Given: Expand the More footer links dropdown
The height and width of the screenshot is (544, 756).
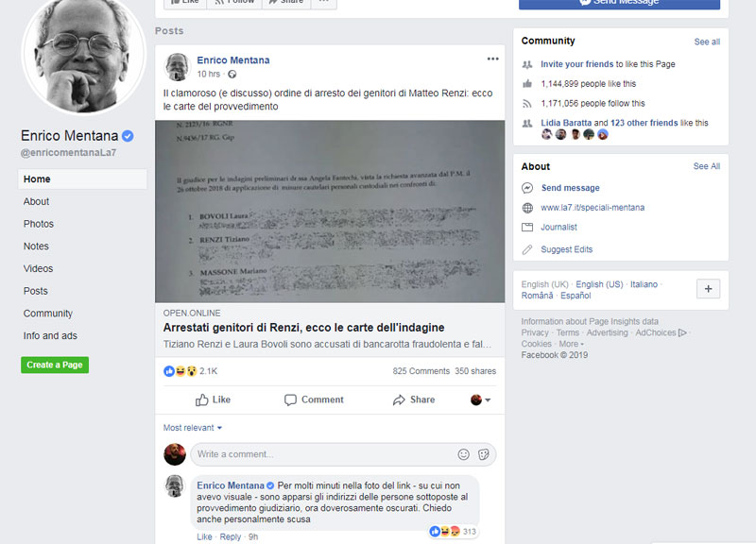Looking at the screenshot, I should (572, 344).
